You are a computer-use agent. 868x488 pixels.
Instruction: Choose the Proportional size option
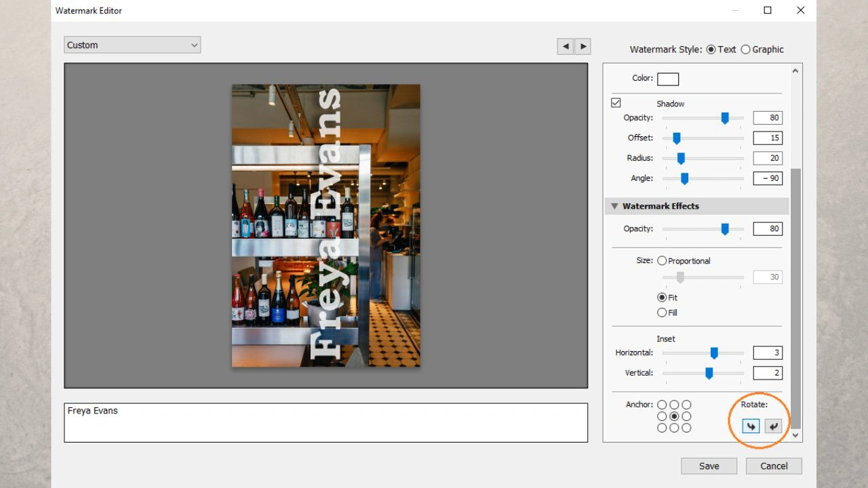(662, 261)
